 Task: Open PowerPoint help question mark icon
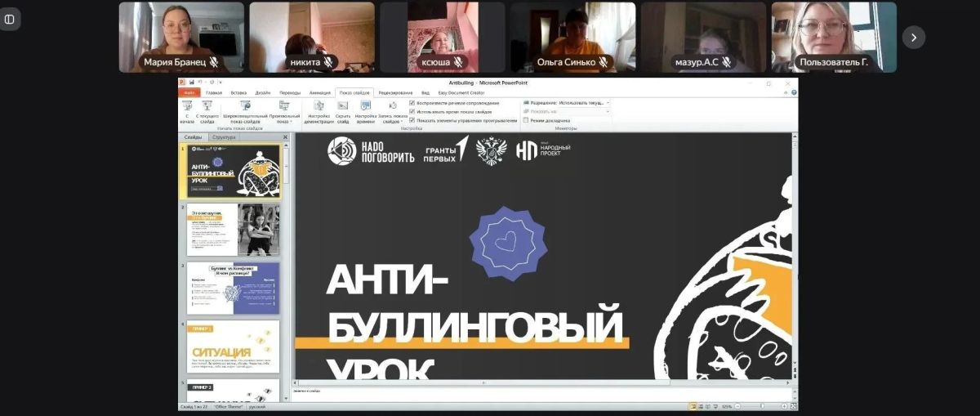coord(794,92)
